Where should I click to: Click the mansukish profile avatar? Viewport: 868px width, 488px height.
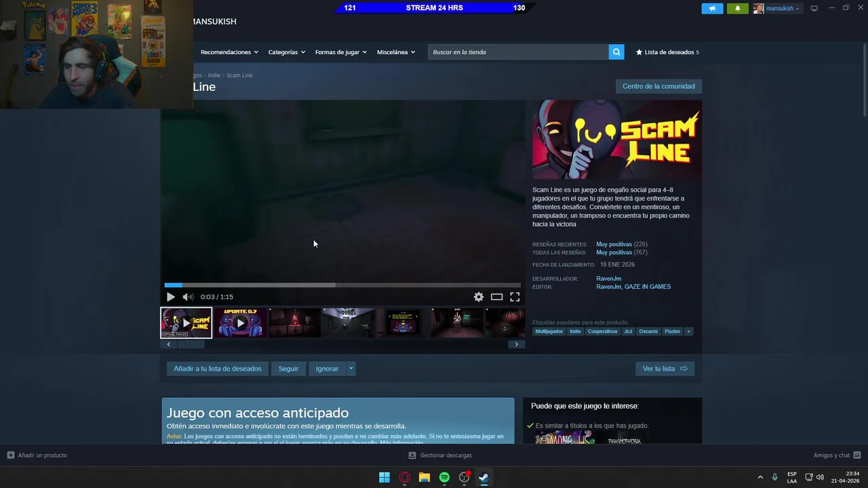pos(758,8)
